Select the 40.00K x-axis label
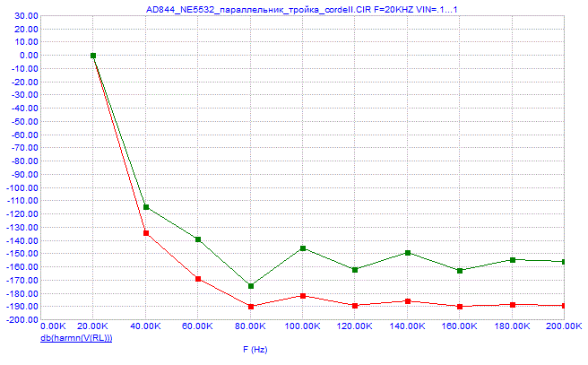This screenshot has height=365, width=588. [x=145, y=326]
